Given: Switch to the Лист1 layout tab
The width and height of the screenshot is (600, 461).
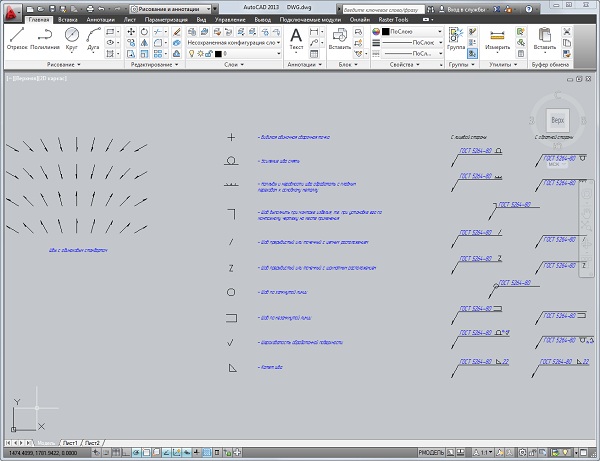Looking at the screenshot, I should tap(69, 441).
